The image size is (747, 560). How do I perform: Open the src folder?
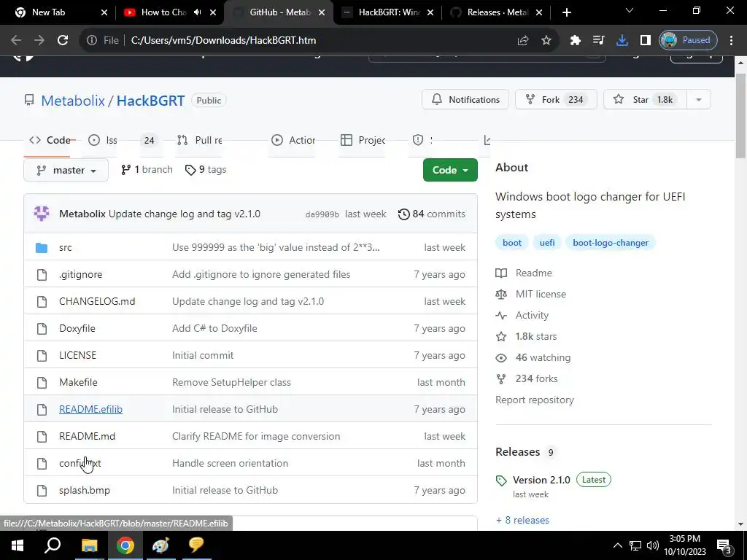pyautogui.click(x=65, y=248)
